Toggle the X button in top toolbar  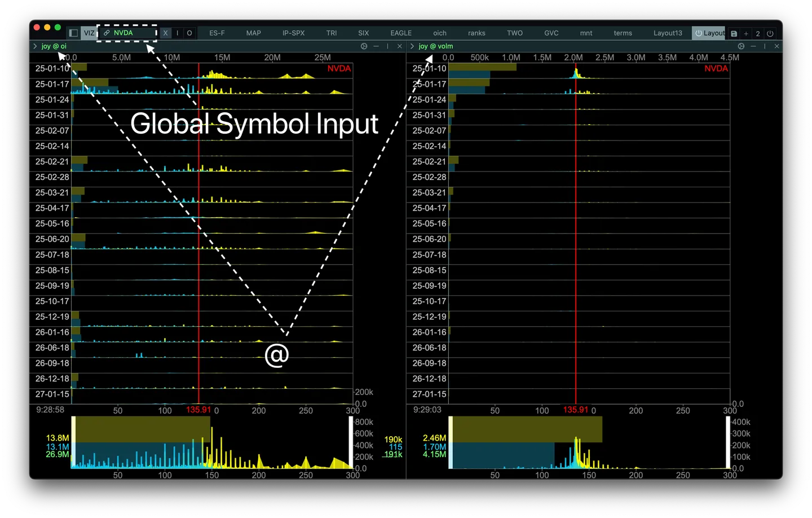(165, 33)
